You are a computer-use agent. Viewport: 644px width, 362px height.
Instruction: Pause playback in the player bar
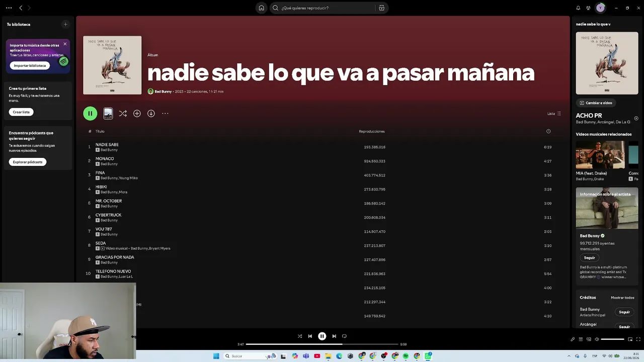point(322,336)
